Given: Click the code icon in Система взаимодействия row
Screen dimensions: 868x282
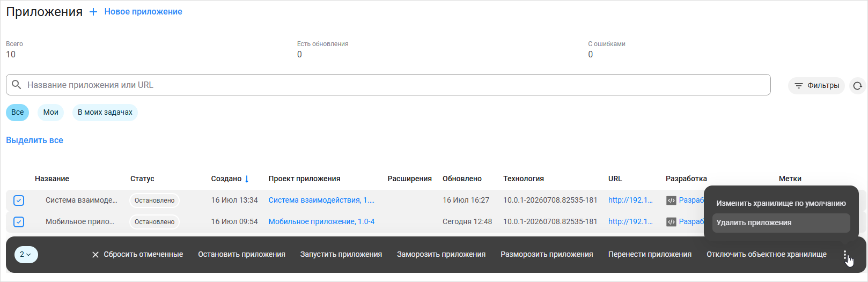Looking at the screenshot, I should 671,201.
